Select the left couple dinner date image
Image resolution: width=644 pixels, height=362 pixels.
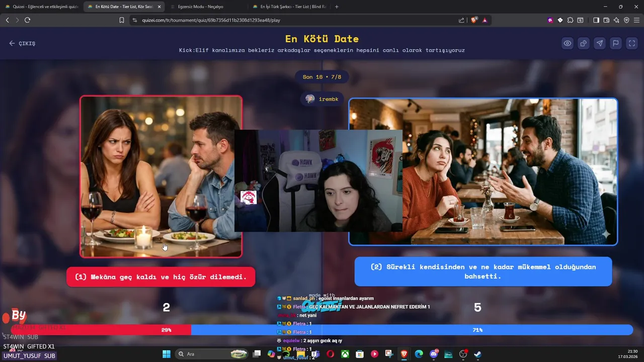[x=161, y=176]
